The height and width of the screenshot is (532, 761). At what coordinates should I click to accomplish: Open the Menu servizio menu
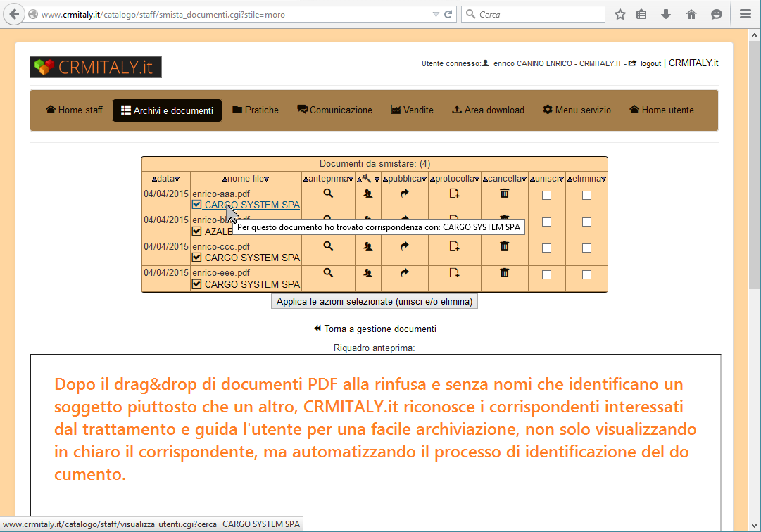tap(577, 110)
